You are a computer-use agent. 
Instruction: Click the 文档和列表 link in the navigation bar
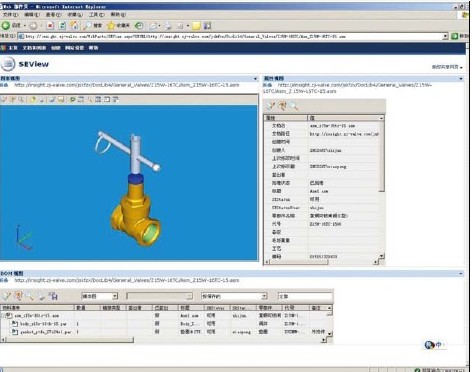[34, 48]
